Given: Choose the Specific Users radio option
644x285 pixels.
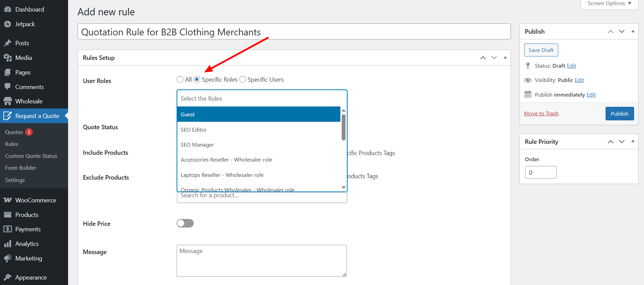Looking at the screenshot, I should pyautogui.click(x=243, y=80).
